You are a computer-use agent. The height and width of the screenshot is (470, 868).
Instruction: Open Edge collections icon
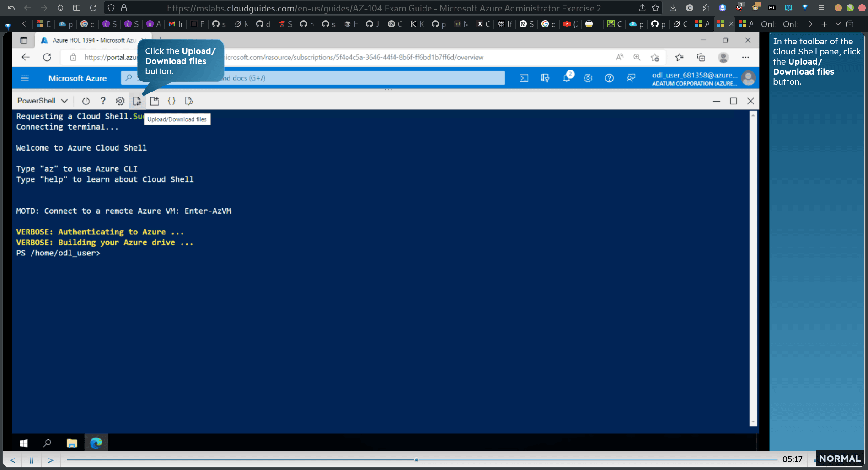pyautogui.click(x=701, y=57)
